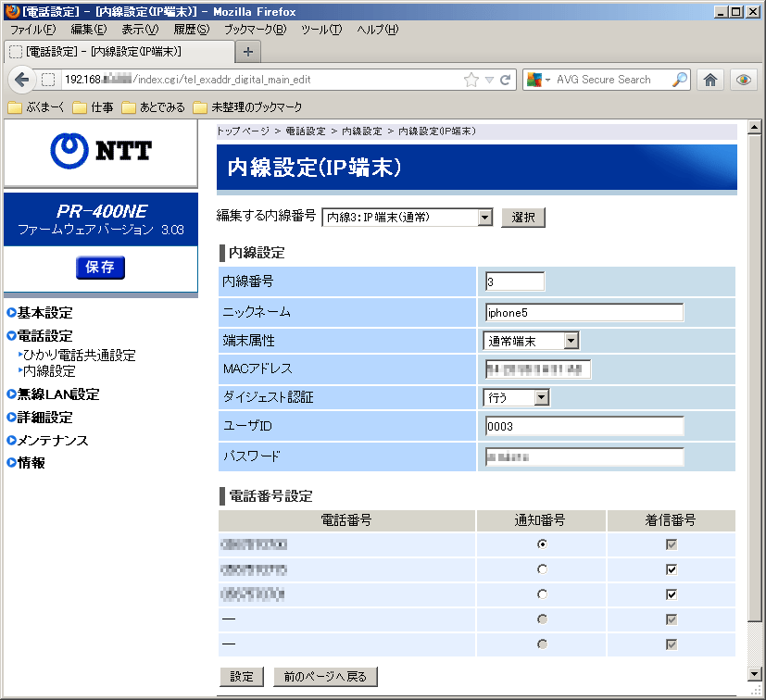
Task: Click the site identity icon in address bar
Action: coord(48,80)
